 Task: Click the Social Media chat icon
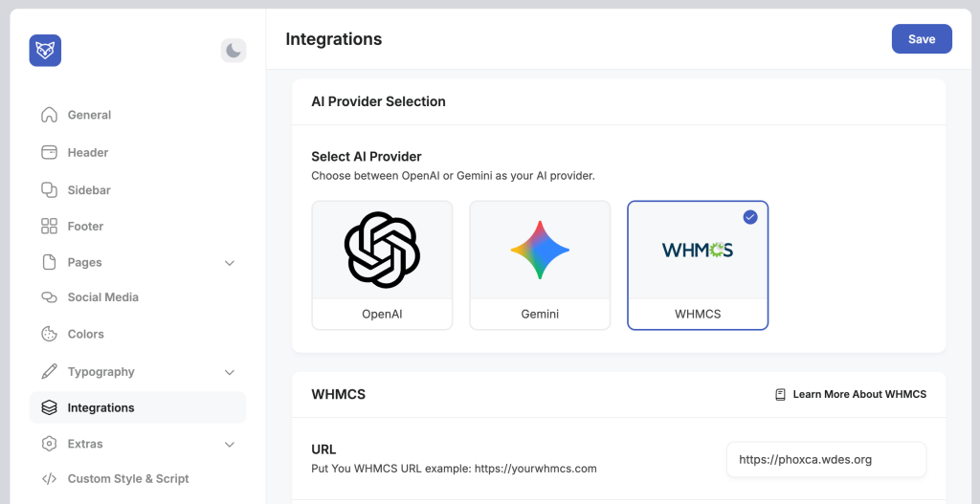50,297
